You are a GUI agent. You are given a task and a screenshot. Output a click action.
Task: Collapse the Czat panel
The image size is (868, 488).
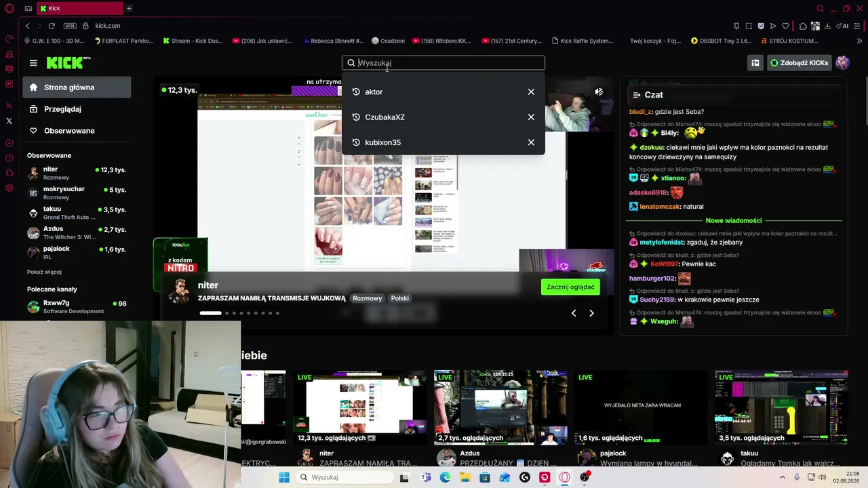coord(636,95)
